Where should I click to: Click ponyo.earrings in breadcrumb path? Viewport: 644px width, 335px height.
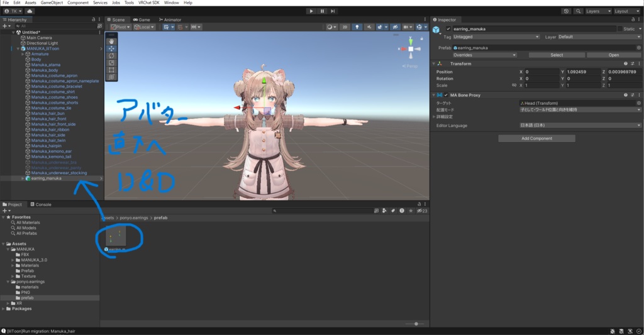134,218
